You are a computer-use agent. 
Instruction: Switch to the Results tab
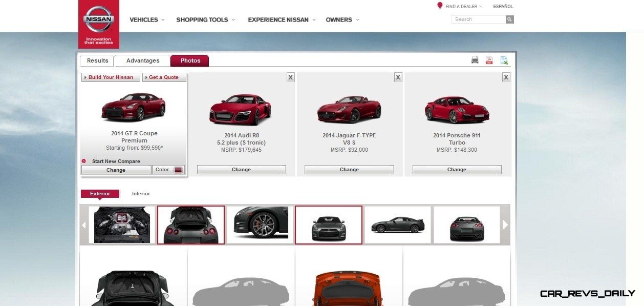pos(97,60)
